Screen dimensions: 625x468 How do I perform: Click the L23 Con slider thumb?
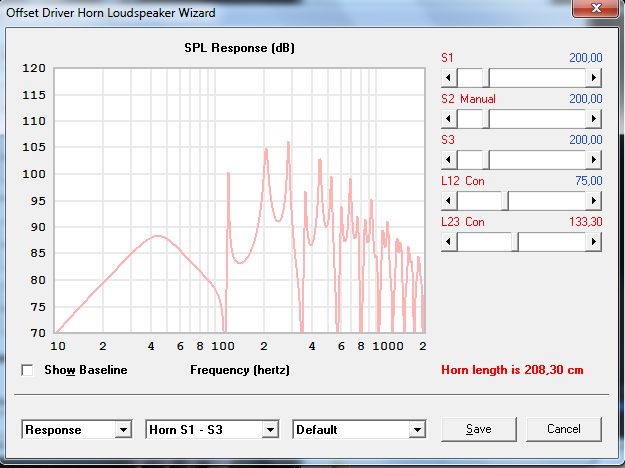[515, 242]
